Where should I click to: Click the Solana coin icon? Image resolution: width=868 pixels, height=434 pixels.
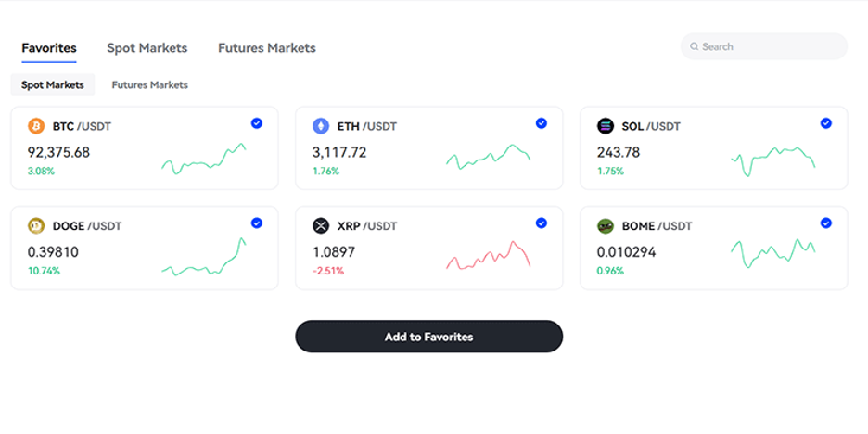coord(606,126)
